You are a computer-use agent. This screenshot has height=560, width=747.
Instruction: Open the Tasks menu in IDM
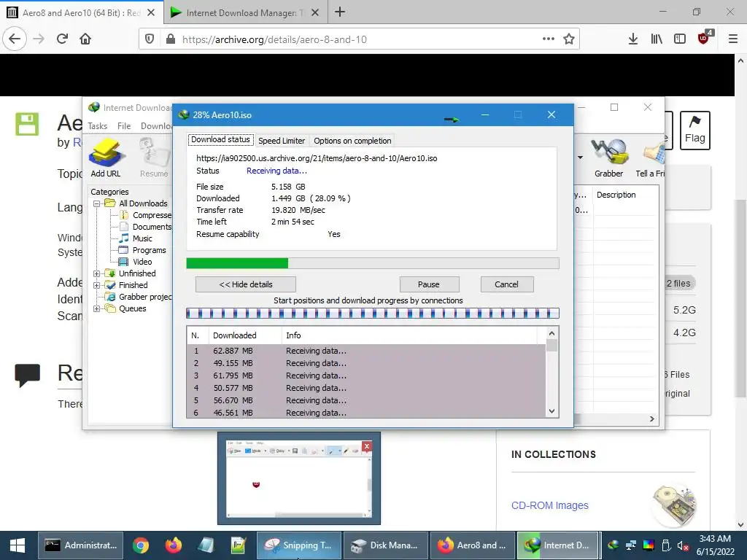click(98, 125)
